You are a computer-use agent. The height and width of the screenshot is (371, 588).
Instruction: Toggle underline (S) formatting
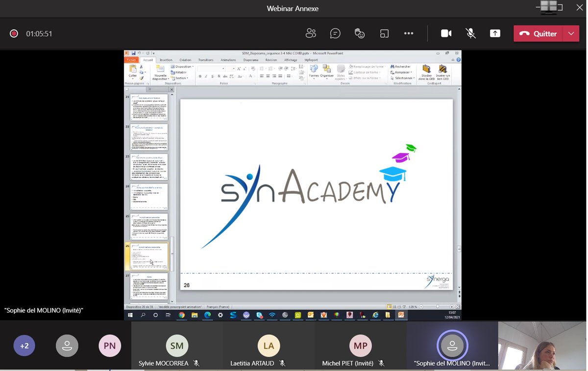pyautogui.click(x=212, y=76)
